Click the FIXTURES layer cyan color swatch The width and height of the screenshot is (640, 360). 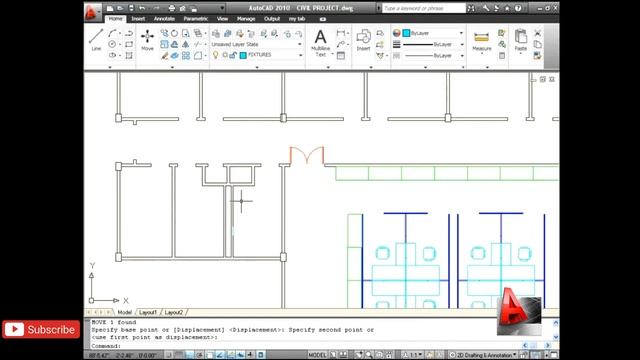point(243,55)
